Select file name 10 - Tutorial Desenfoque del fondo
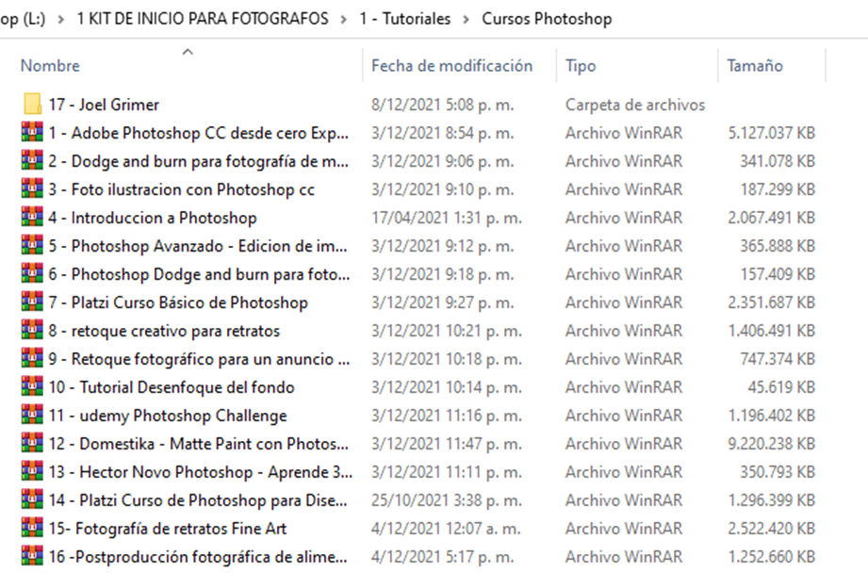Screen dimensions: 868x588 coord(172,387)
